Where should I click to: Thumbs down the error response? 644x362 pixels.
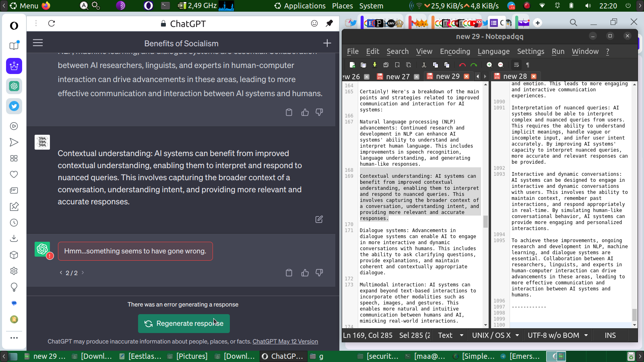coord(319,273)
